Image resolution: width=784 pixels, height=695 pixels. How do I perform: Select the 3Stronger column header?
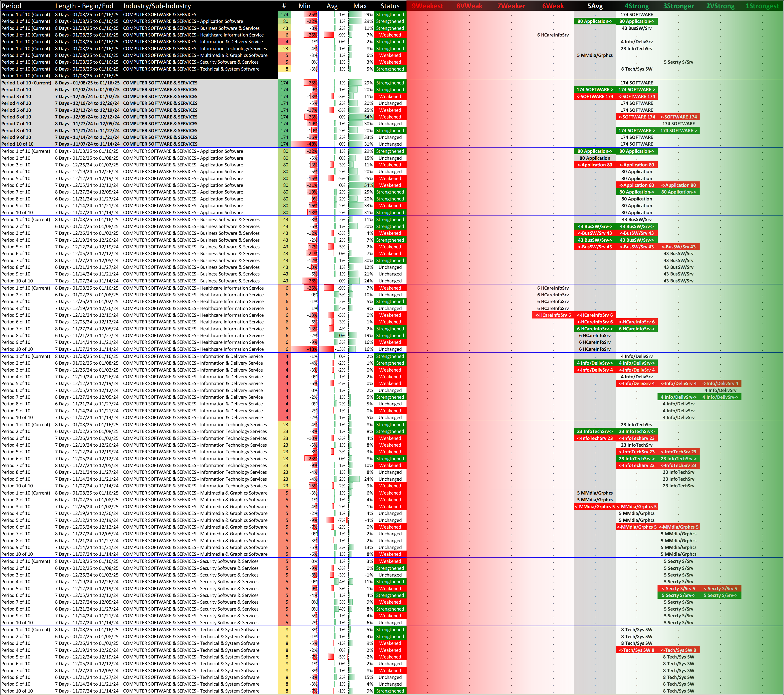[678, 6]
